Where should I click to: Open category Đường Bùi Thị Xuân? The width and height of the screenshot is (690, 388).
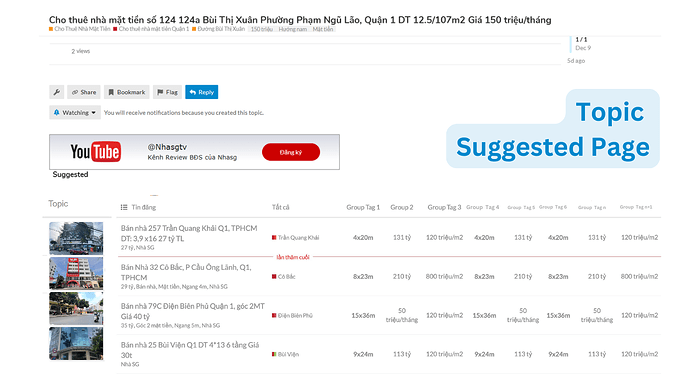218,29
